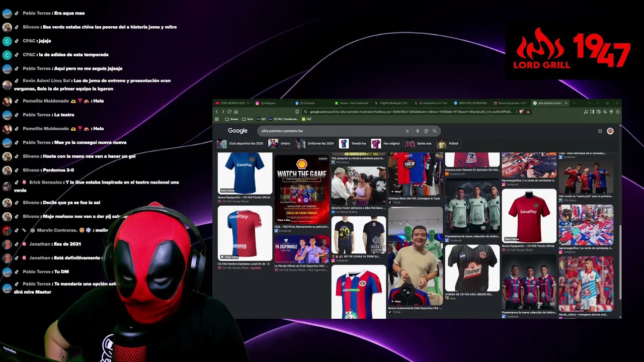
Task: Open the browser apps grid in bookmarks bar
Action: pos(217,119)
